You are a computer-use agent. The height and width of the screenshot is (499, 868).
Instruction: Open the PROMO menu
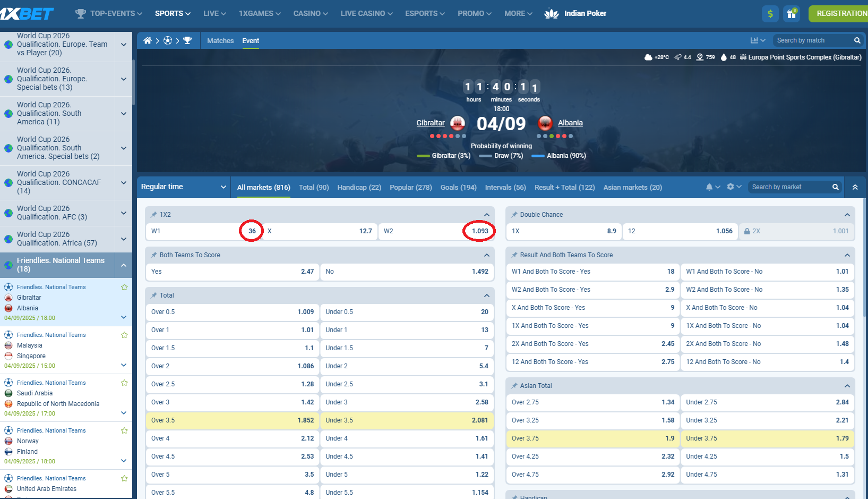click(475, 13)
